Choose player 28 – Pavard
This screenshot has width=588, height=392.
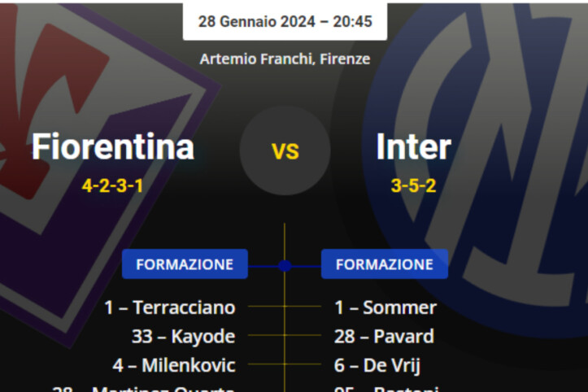[384, 336]
